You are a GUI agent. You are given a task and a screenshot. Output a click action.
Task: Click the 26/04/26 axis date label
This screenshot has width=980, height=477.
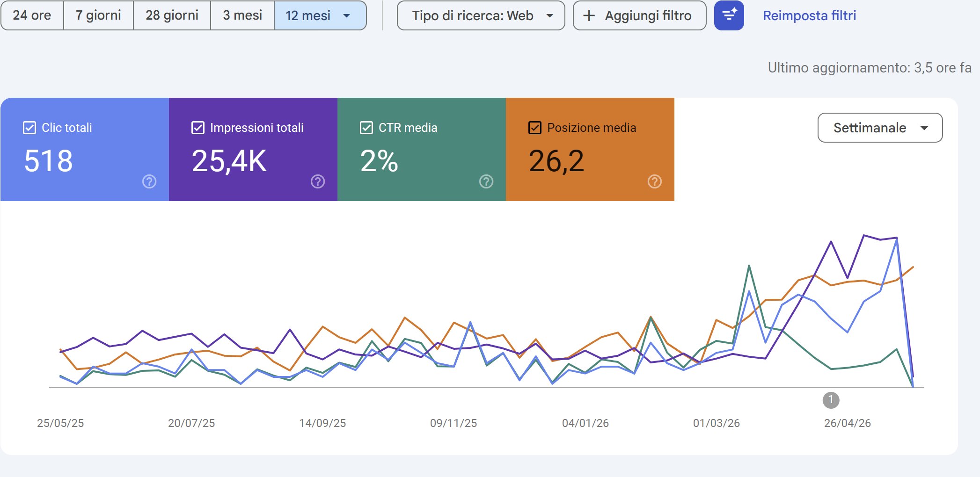(x=848, y=423)
